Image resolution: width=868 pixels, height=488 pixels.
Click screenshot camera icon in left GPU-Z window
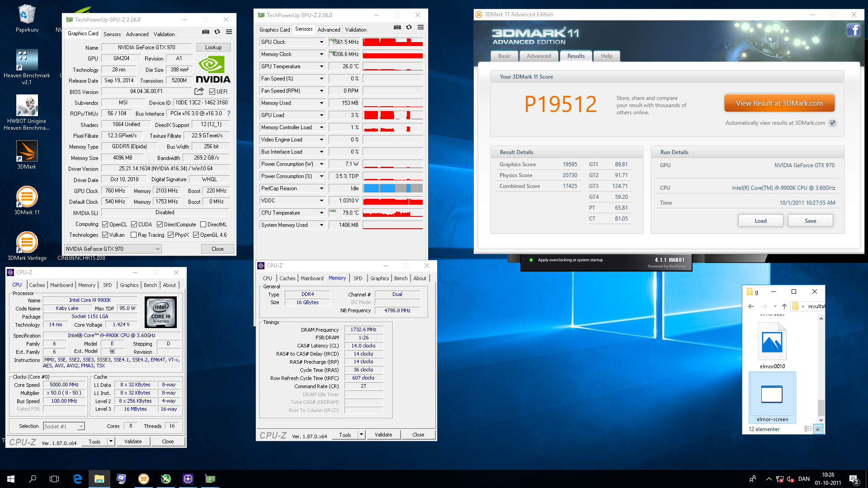click(205, 32)
